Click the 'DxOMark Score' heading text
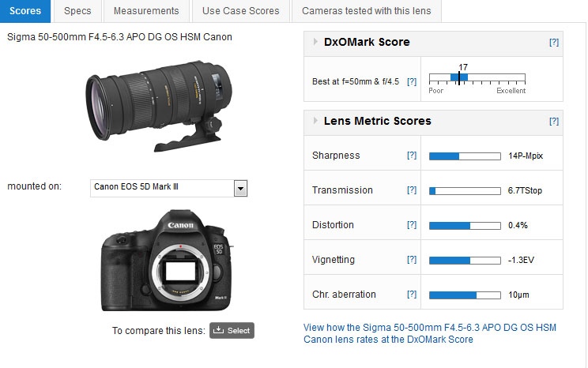588x368 pixels. click(x=367, y=42)
